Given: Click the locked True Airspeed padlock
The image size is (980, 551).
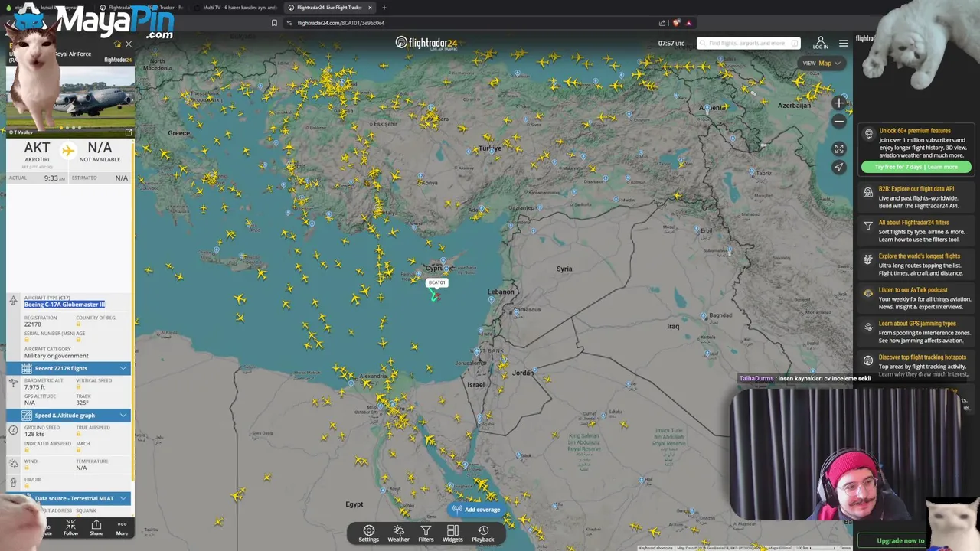Looking at the screenshot, I should pos(78,435).
